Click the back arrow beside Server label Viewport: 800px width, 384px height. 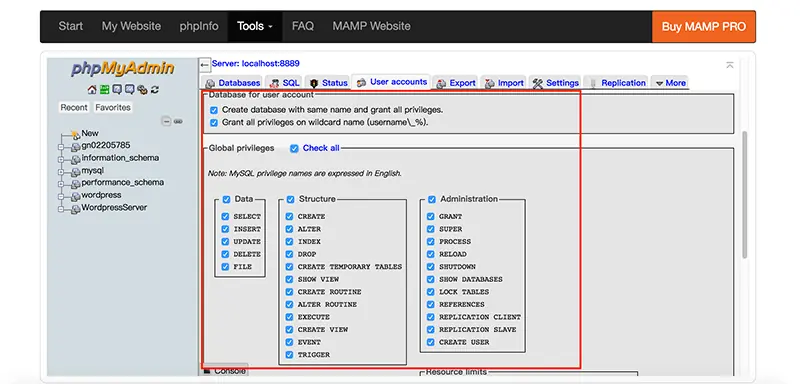click(205, 65)
